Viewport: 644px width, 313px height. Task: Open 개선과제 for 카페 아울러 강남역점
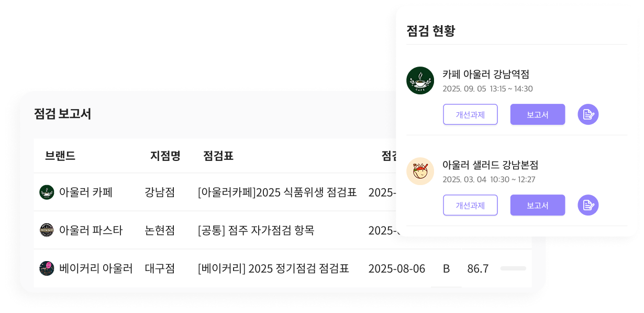pyautogui.click(x=470, y=114)
